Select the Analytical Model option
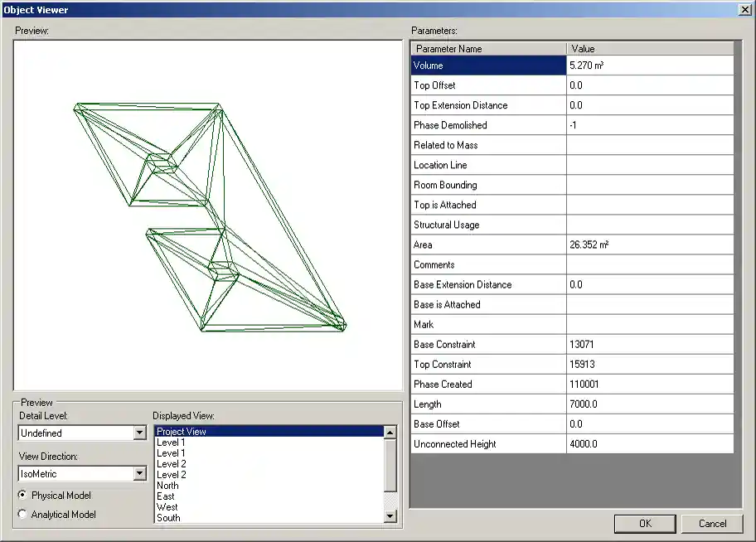This screenshot has width=756, height=542. [x=22, y=514]
